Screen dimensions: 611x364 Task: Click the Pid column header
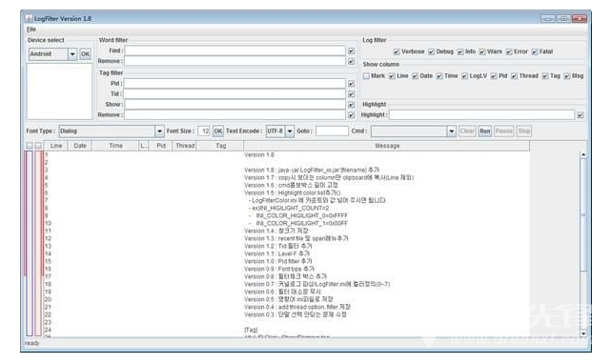click(161, 146)
